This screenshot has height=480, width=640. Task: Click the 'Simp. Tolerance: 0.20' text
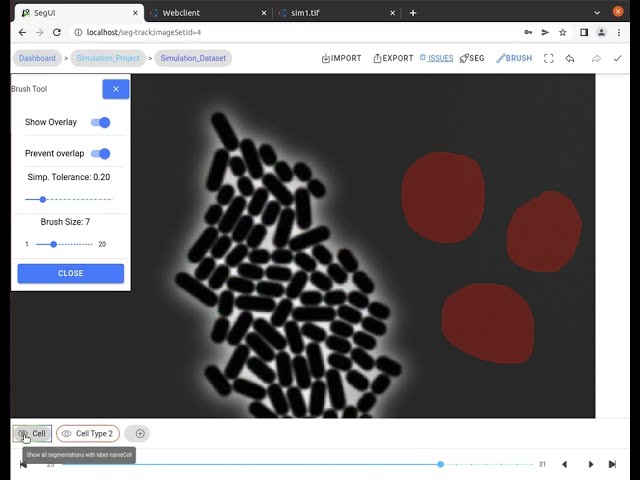click(69, 177)
